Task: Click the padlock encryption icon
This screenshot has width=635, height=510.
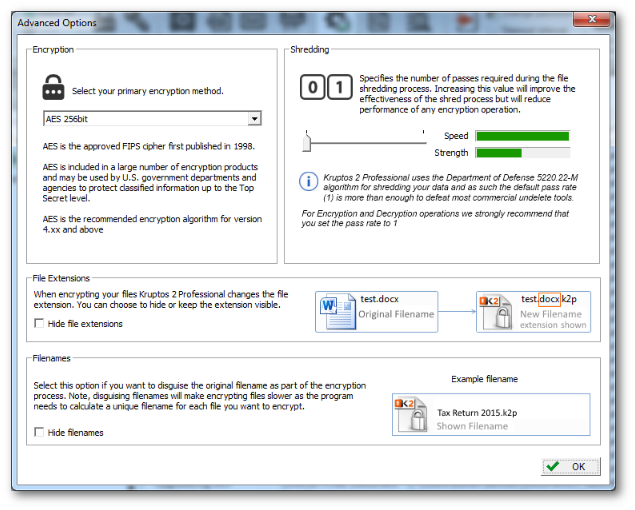Action: [x=53, y=87]
